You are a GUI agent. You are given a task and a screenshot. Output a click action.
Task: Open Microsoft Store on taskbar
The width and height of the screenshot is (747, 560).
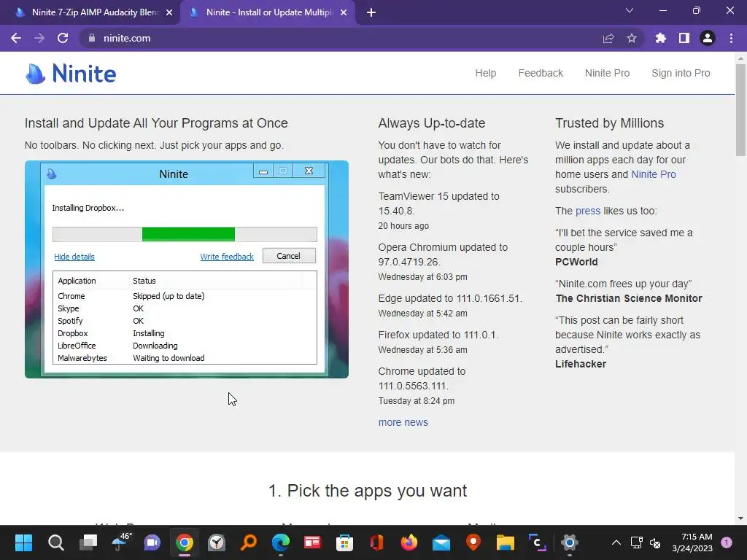[344, 542]
